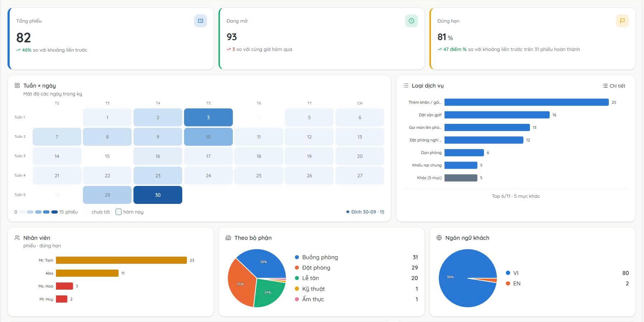Select day 3 in the calendar heatmap
Image resolution: width=644 pixels, height=322 pixels.
pyautogui.click(x=208, y=117)
